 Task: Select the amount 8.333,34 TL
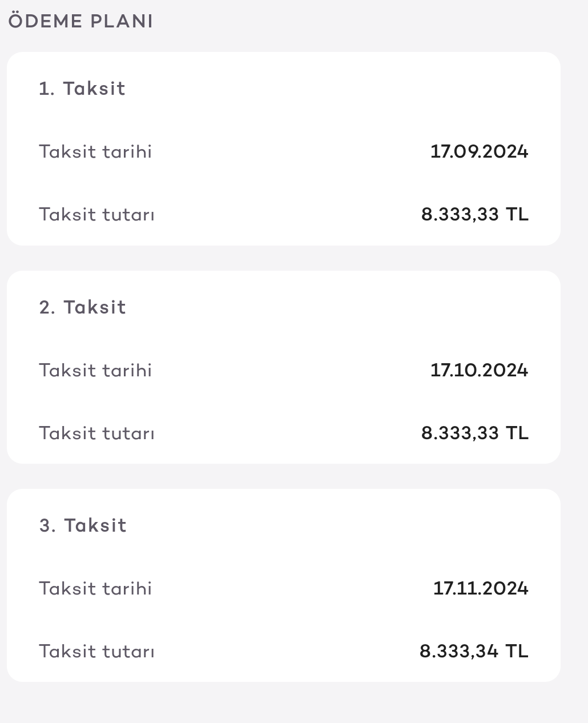click(x=474, y=652)
